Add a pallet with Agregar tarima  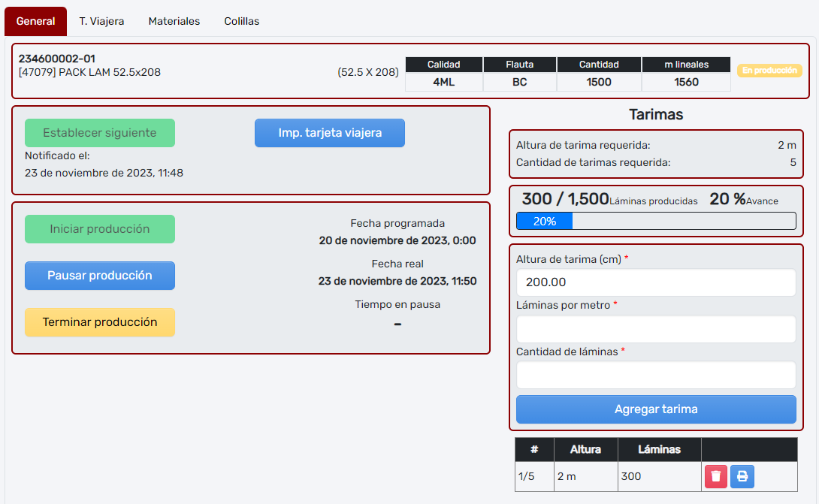656,409
